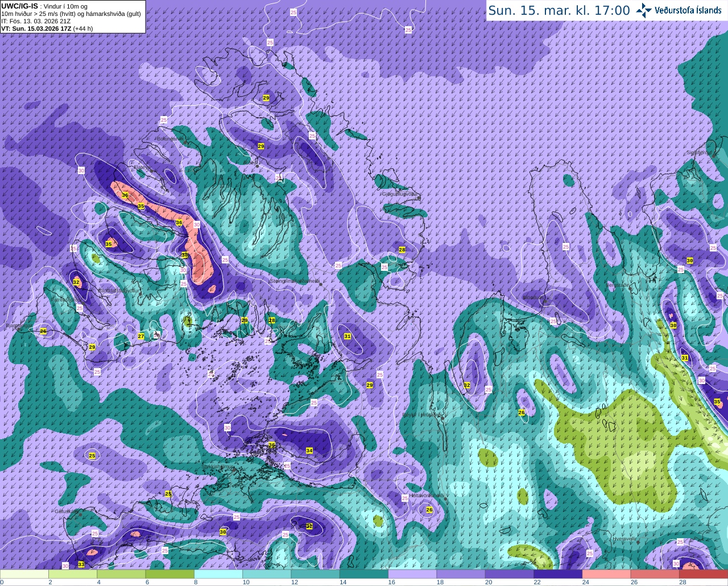Click the Stykkishólmur station label
Viewport: 728px width, 586px height.
[218, 467]
